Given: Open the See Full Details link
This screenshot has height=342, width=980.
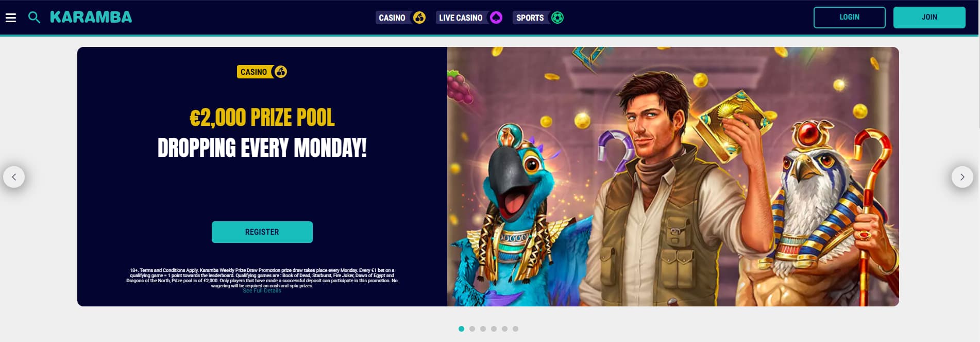Looking at the screenshot, I should point(262,291).
